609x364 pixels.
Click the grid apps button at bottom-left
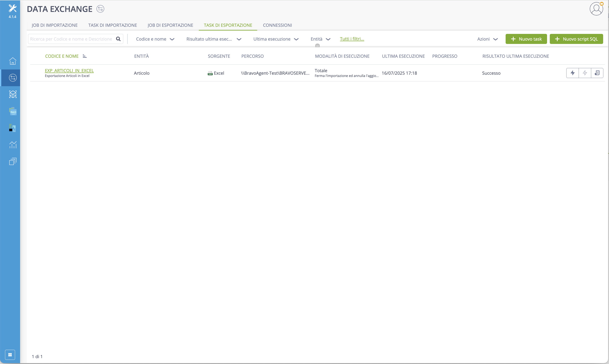(x=10, y=355)
